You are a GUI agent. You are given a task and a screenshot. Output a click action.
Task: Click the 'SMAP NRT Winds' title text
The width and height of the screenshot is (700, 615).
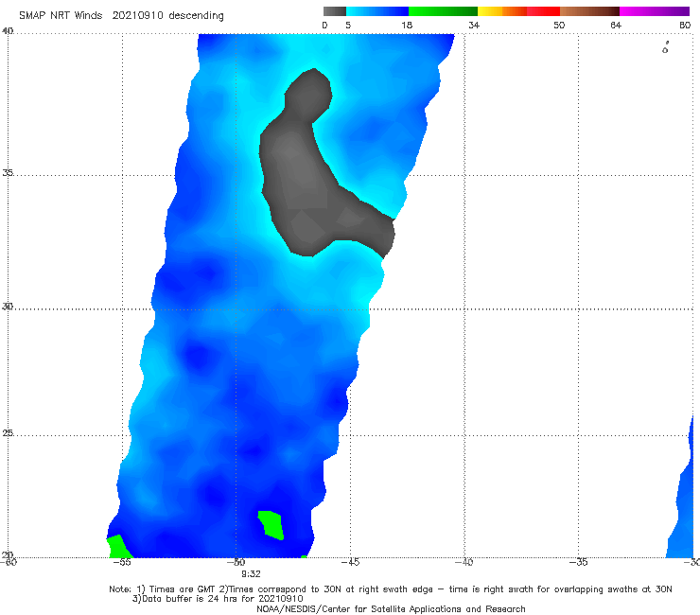coord(61,15)
